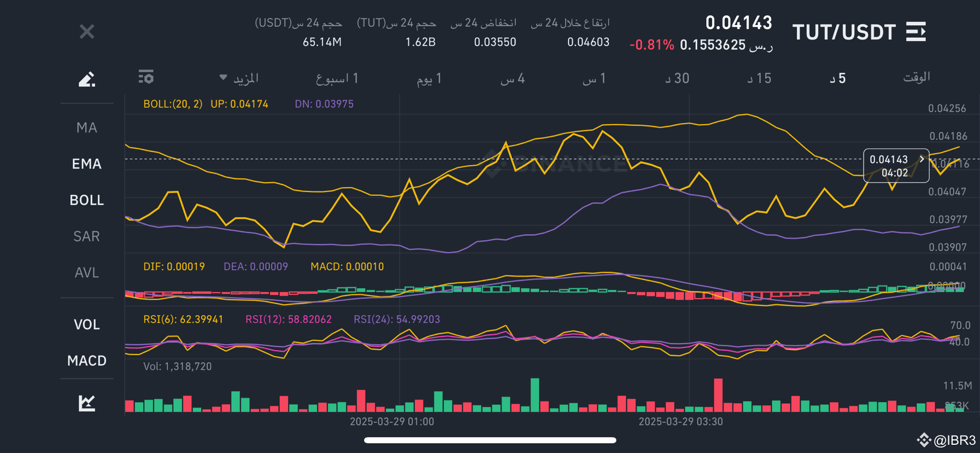
Task: Open the drawing tools pencil icon
Action: (x=87, y=79)
